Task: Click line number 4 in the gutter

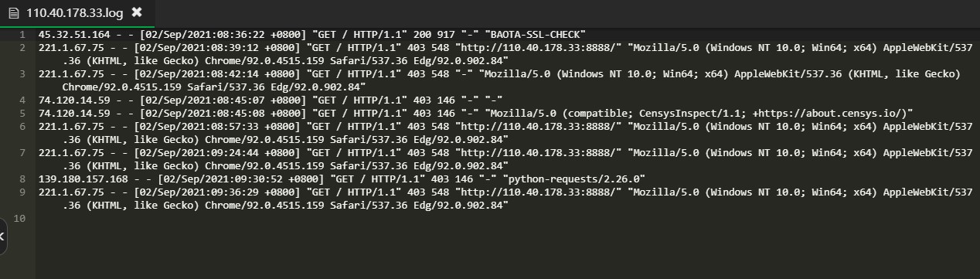Action: click(x=22, y=100)
